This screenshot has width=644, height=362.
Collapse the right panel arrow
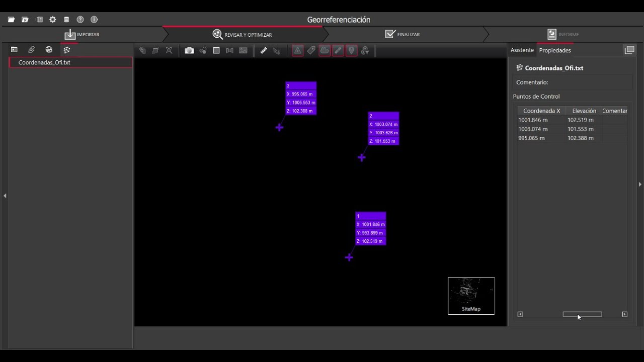[x=640, y=185]
